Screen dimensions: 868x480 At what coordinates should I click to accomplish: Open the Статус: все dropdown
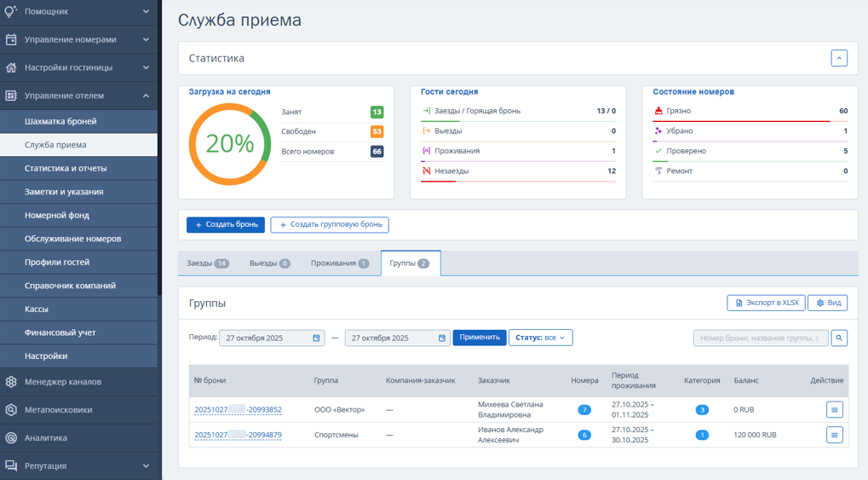coord(540,338)
